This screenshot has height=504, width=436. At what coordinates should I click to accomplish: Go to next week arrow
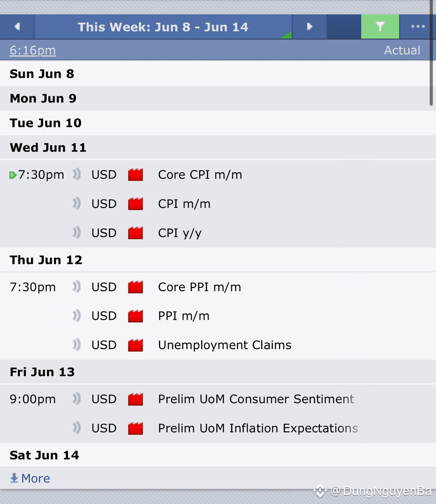coord(309,27)
